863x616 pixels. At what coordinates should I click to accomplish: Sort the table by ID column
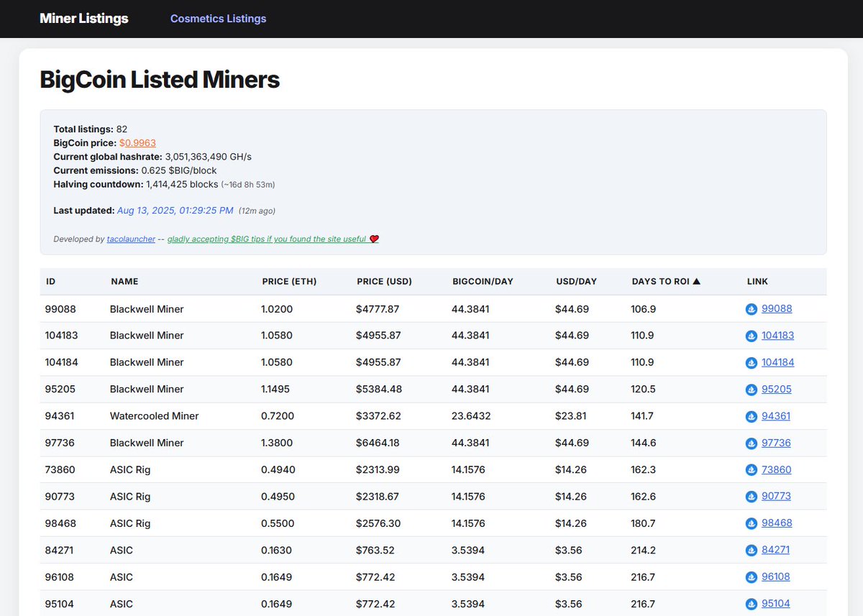pyautogui.click(x=50, y=282)
